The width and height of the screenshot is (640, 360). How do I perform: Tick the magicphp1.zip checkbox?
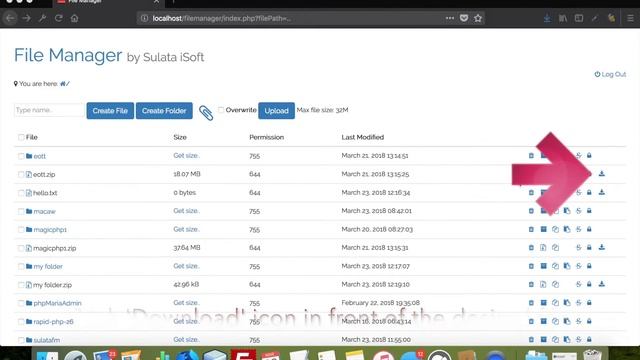tap(21, 248)
